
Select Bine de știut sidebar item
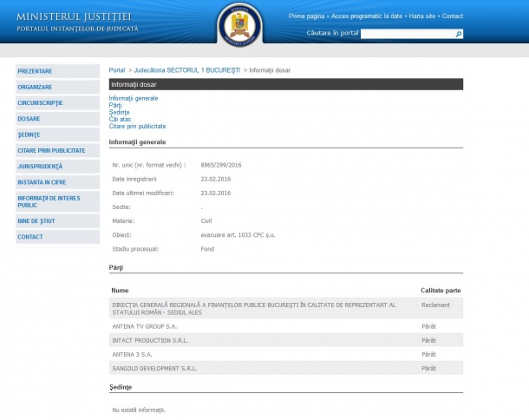[57, 220]
